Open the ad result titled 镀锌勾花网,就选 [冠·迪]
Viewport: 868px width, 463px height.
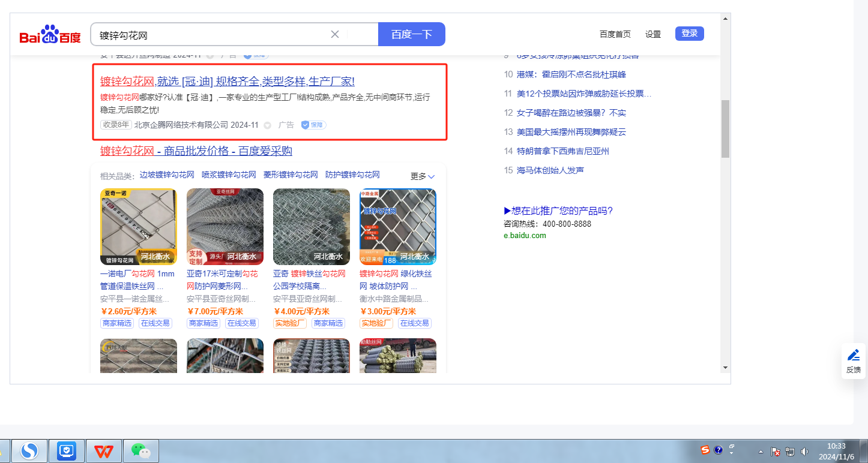point(228,82)
